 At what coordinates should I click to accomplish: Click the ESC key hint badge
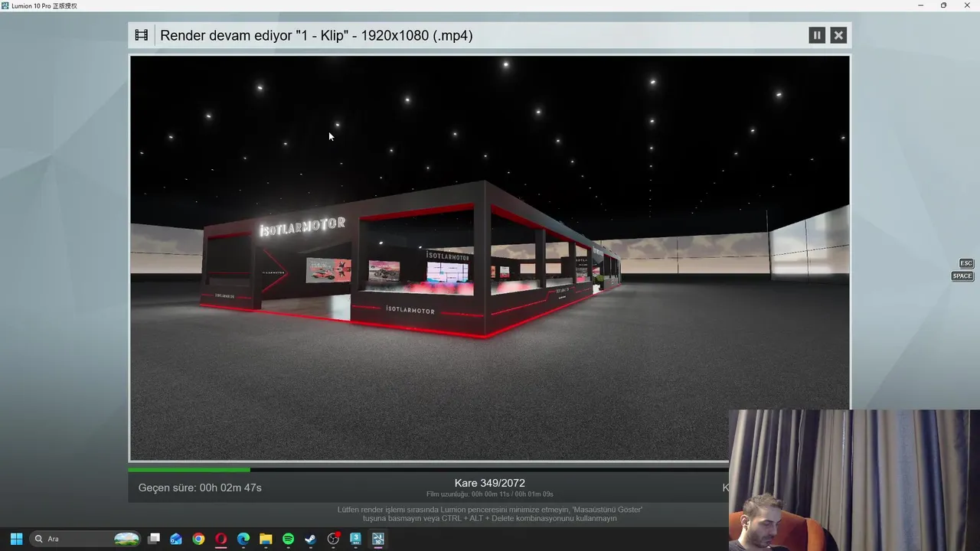[x=966, y=263]
